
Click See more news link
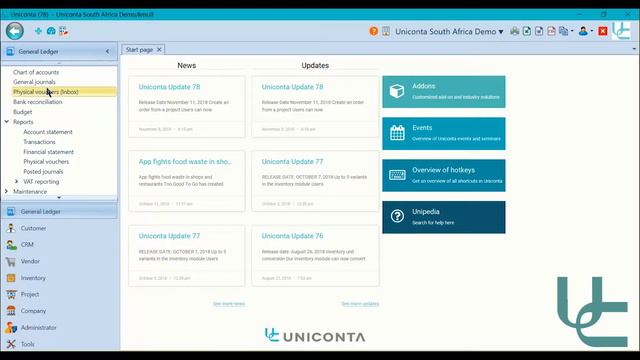click(x=229, y=304)
